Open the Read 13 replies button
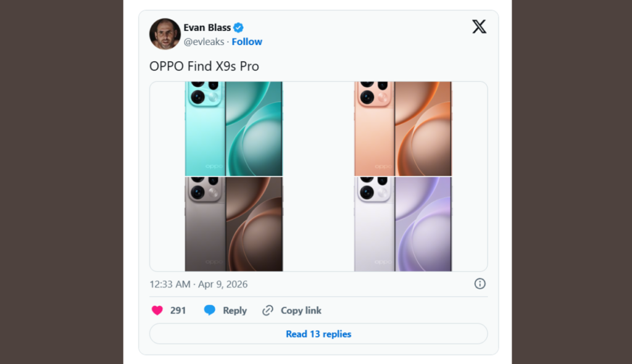Viewport: 632px width, 364px height. (318, 333)
